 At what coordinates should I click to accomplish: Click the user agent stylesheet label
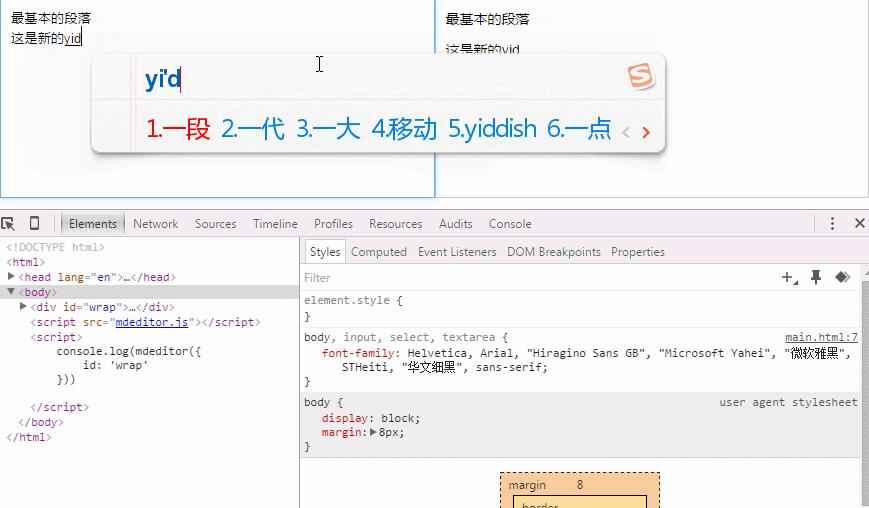[x=788, y=402]
